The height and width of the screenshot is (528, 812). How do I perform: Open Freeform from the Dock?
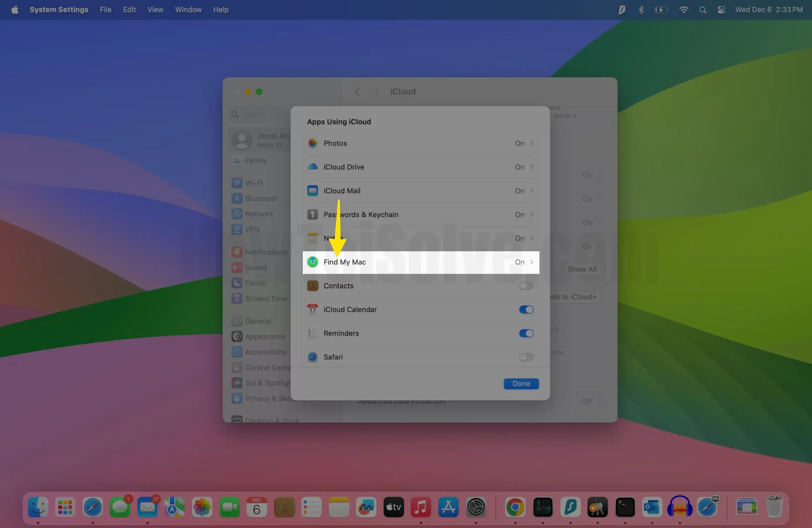366,507
